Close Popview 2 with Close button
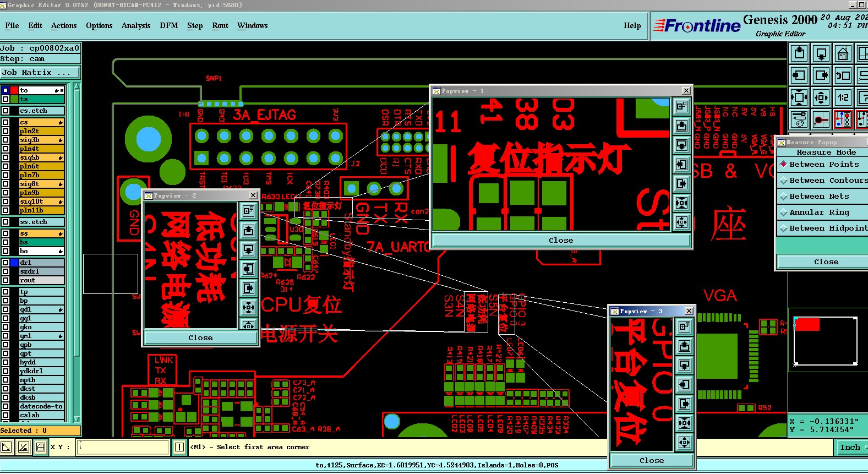Screen dimensions: 868x474 [200, 337]
